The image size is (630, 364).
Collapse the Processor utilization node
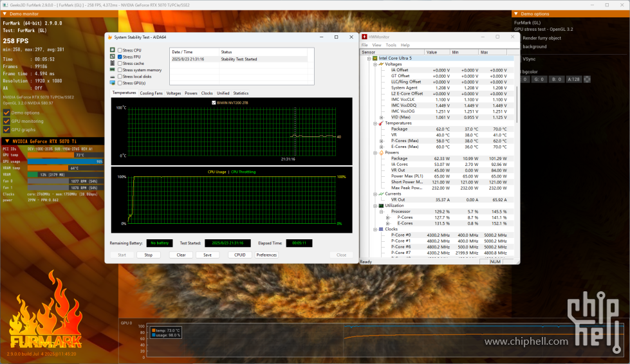click(x=382, y=212)
